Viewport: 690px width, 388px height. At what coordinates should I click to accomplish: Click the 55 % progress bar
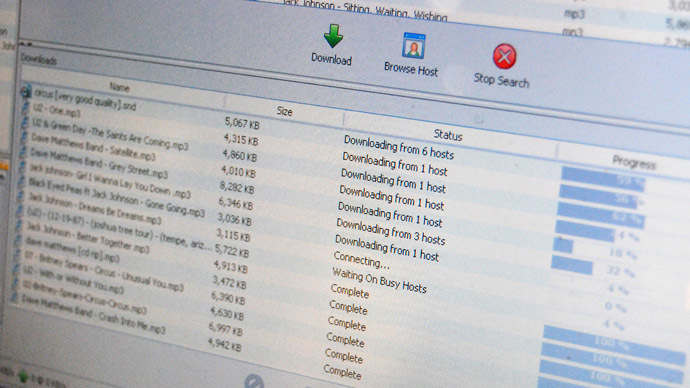[x=603, y=178]
